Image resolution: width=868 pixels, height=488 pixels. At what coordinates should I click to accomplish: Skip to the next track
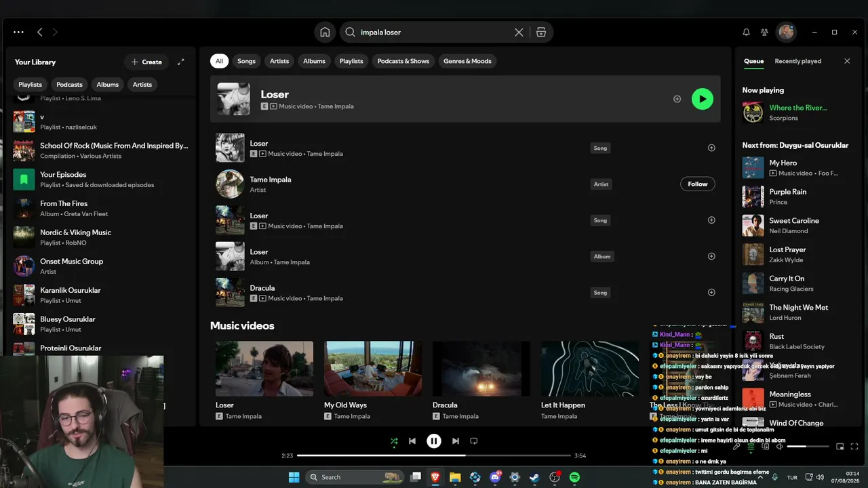coord(456,441)
